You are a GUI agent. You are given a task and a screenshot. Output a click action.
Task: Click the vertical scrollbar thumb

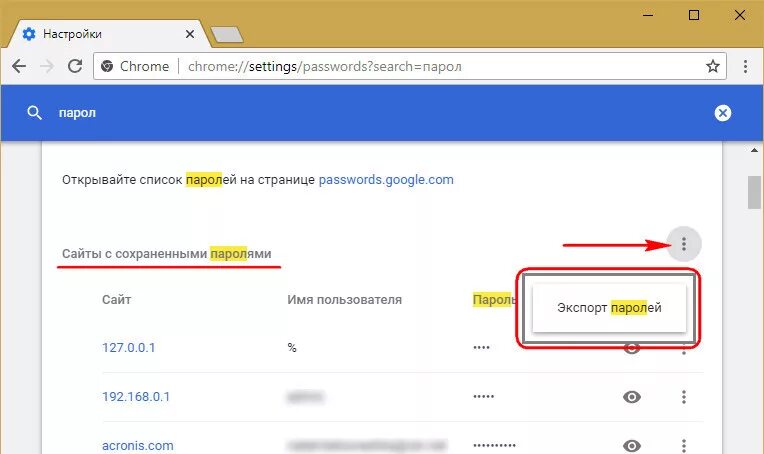point(754,192)
